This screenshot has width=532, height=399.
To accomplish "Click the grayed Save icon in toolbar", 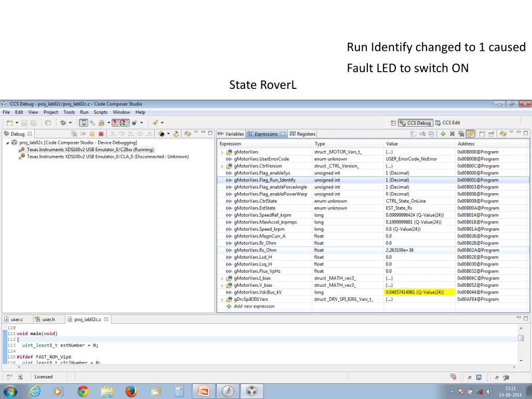I will [24, 123].
